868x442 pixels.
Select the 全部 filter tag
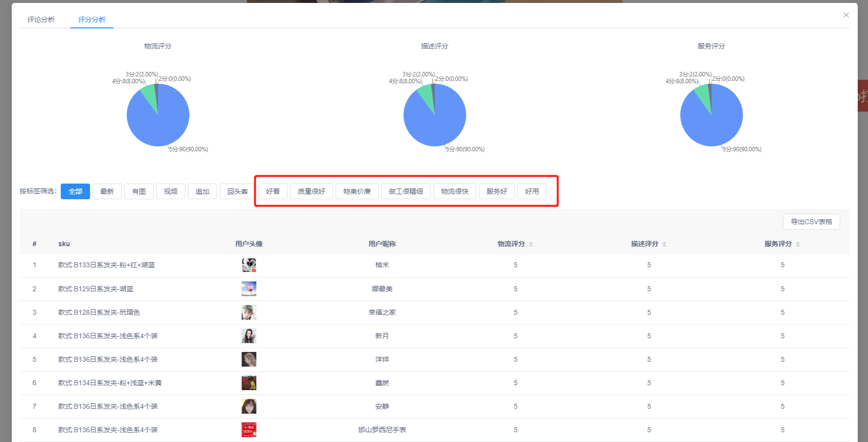click(x=75, y=191)
